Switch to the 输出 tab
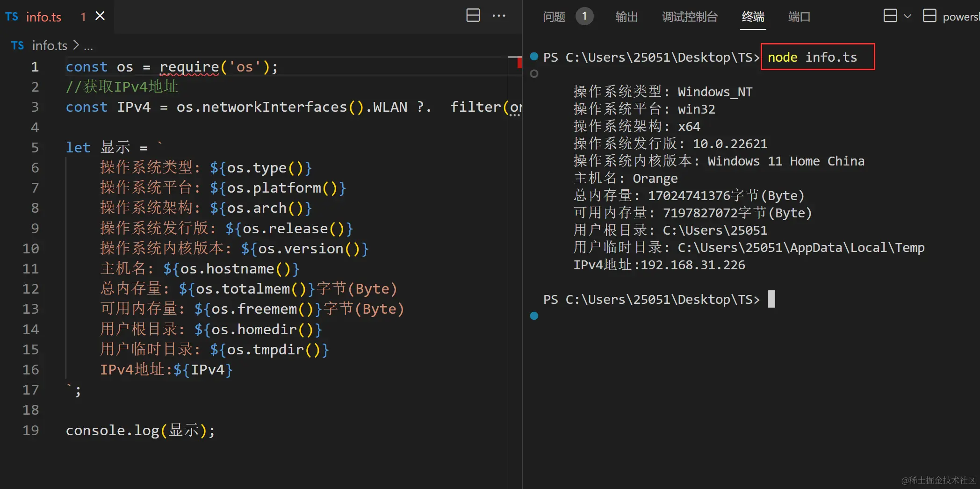Viewport: 980px width, 489px height. click(x=627, y=17)
